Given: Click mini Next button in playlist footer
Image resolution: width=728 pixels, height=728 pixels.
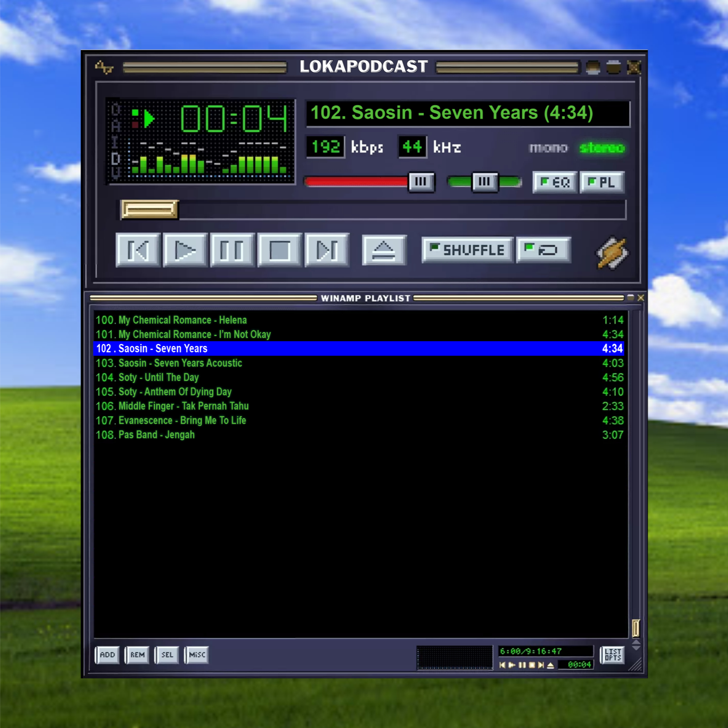Looking at the screenshot, I should point(541,665).
